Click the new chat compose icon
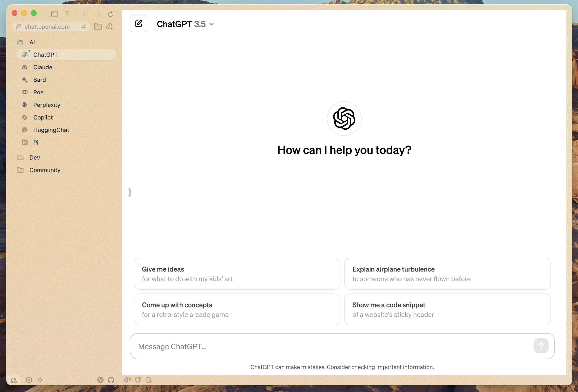 (x=139, y=24)
